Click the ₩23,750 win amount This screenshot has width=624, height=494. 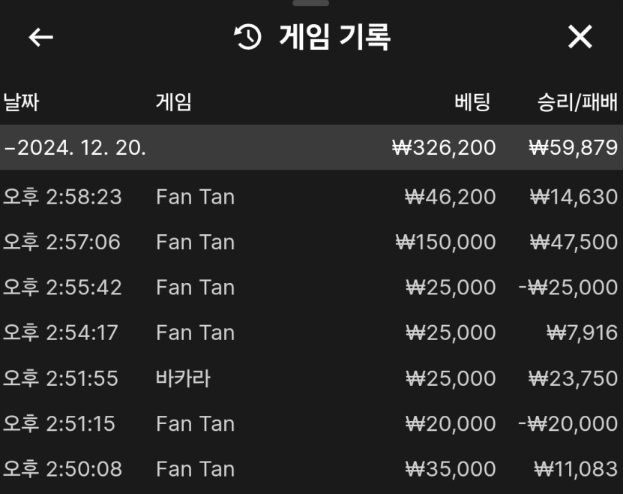573,378
